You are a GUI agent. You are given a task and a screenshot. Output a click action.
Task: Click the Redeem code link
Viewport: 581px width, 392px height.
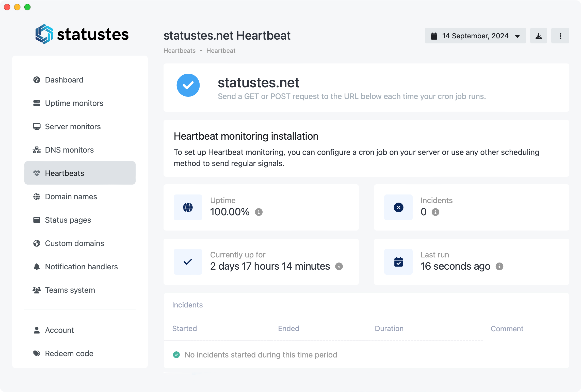70,353
